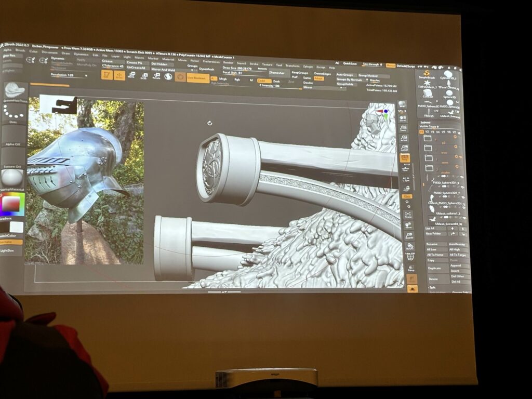Choose the Rotate transform tool

click(156, 76)
